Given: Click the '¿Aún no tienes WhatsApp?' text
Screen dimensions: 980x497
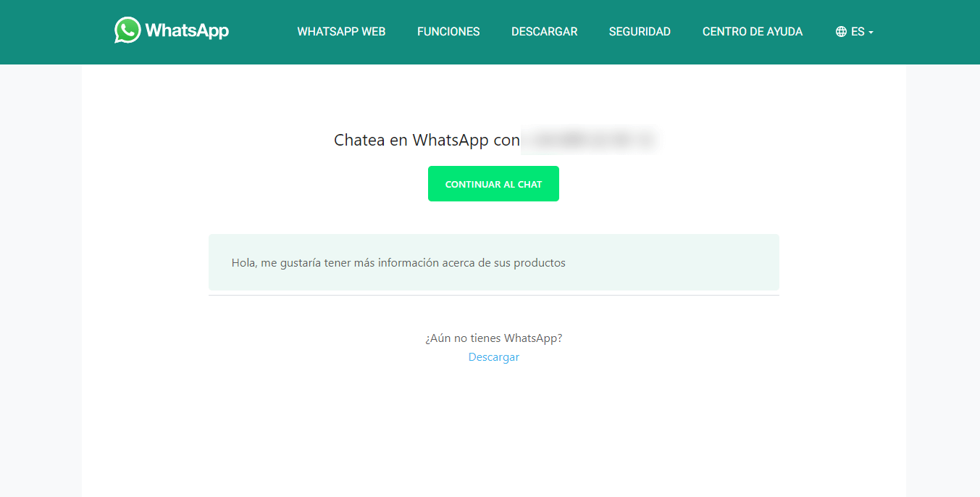Looking at the screenshot, I should point(494,338).
